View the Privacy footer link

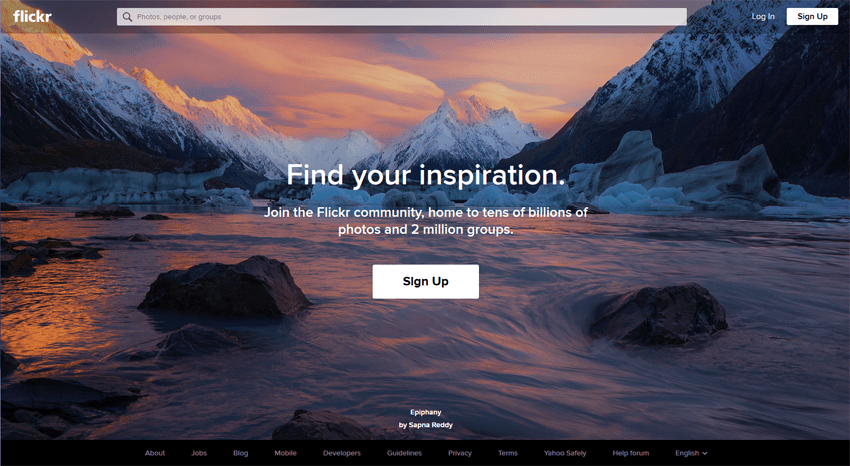tap(460, 453)
